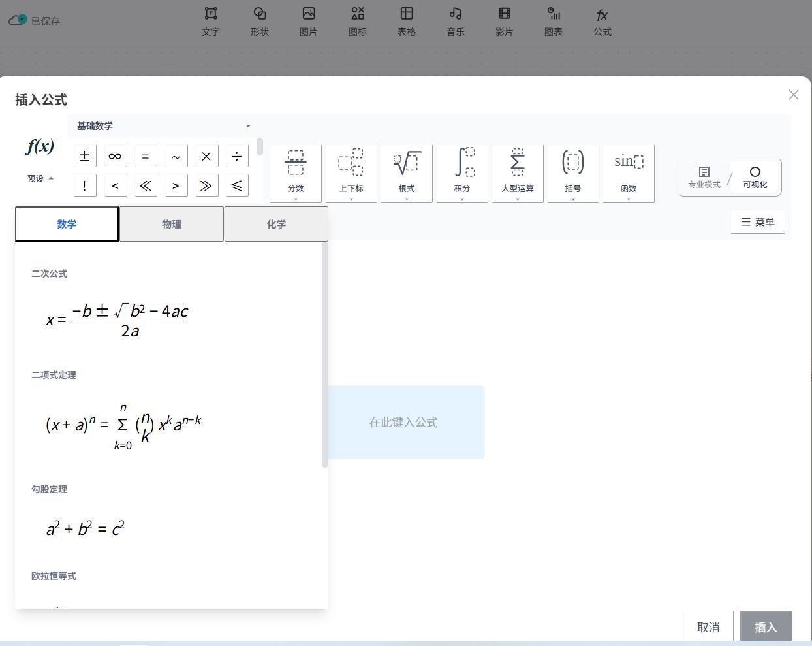Open the 菜单 menu button
The image size is (812, 646).
click(x=757, y=222)
